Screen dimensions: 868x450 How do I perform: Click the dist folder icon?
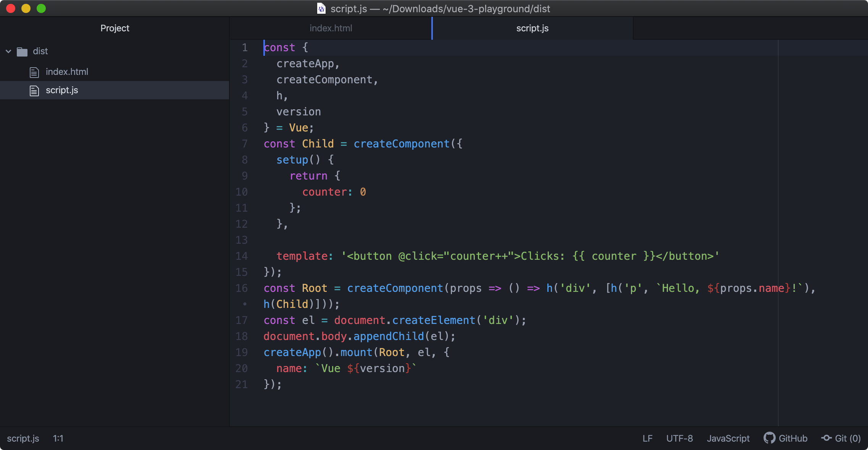tap(22, 52)
